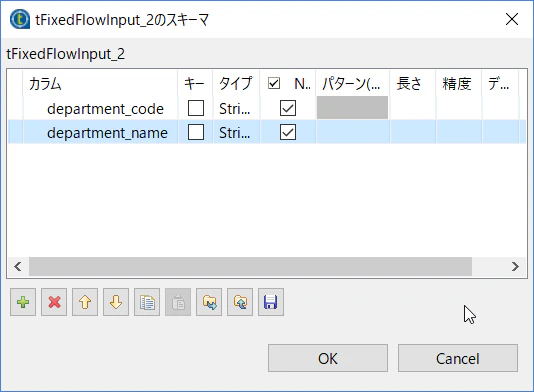Viewport: 534px width, 392px height.
Task: Export schema to XML file icon
Action: pos(240,302)
